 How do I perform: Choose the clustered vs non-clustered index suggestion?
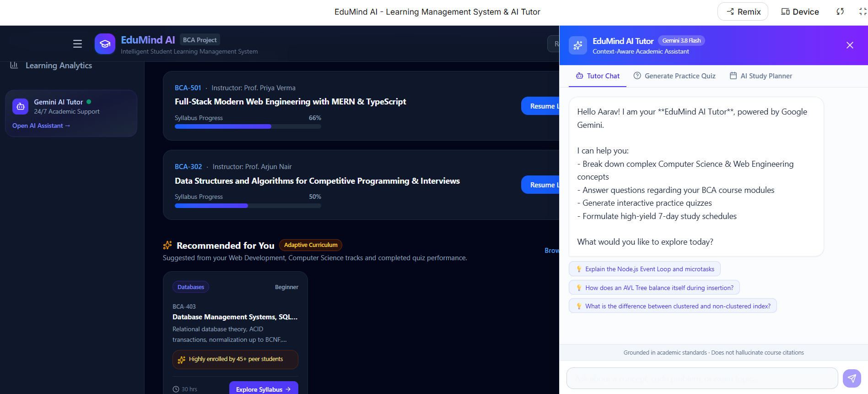pos(673,306)
